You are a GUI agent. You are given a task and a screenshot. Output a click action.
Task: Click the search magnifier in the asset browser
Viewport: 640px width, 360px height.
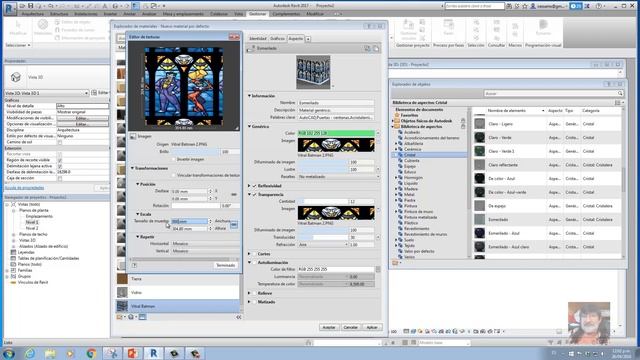[x=620, y=93]
